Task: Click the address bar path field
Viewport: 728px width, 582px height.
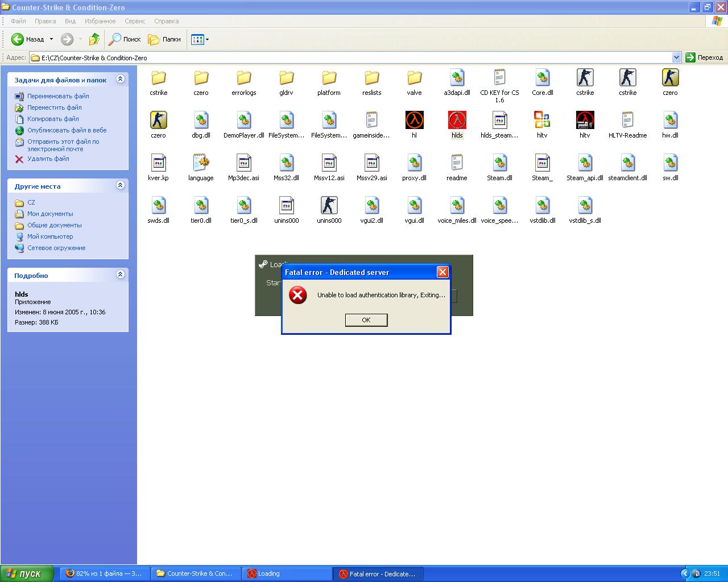Action: click(x=351, y=57)
